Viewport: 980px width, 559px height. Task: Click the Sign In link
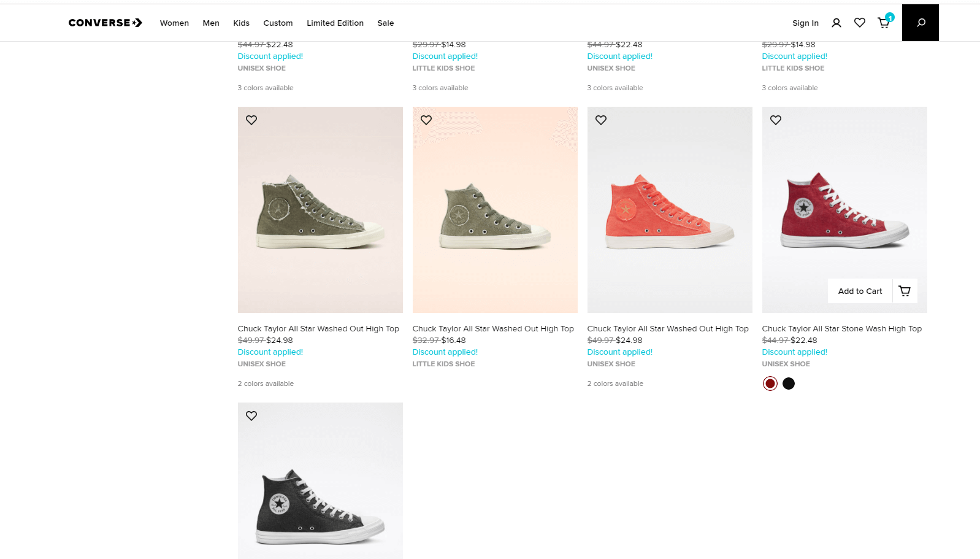(805, 23)
